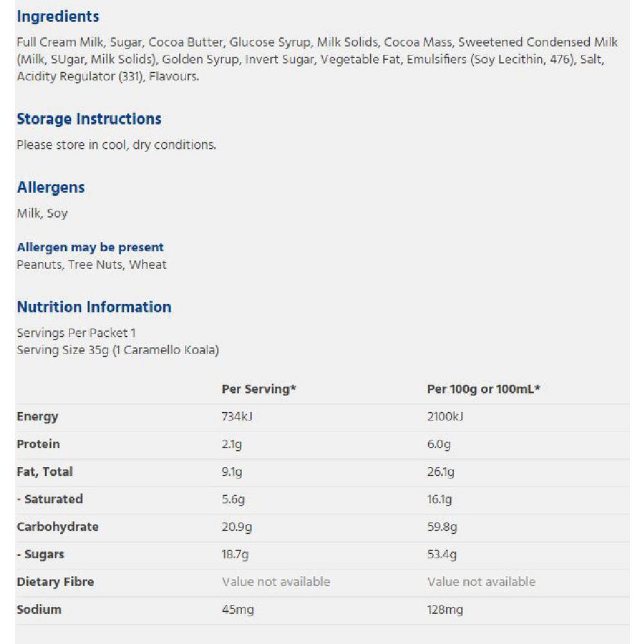644x644 pixels.
Task: Click the 'Per Serving*' column header
Action: (x=259, y=390)
